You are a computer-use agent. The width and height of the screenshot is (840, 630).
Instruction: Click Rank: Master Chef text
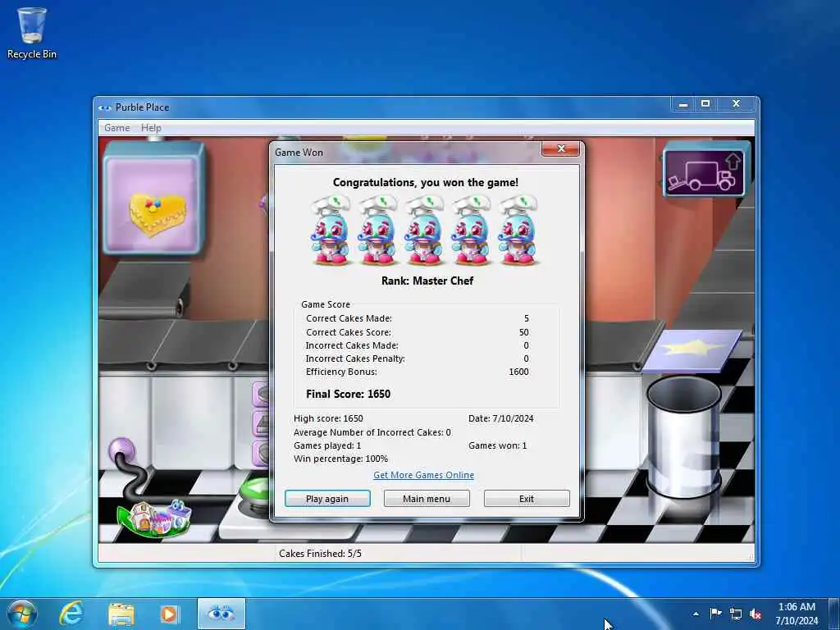pyautogui.click(x=427, y=281)
